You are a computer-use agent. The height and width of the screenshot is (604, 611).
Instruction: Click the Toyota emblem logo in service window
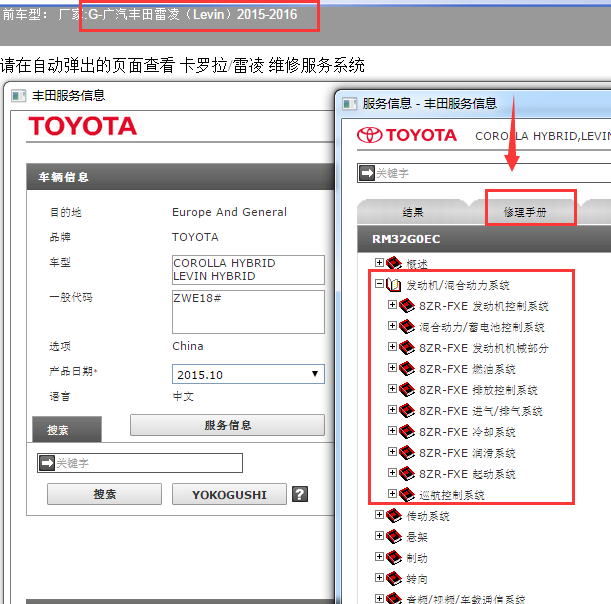pyautogui.click(x=370, y=135)
